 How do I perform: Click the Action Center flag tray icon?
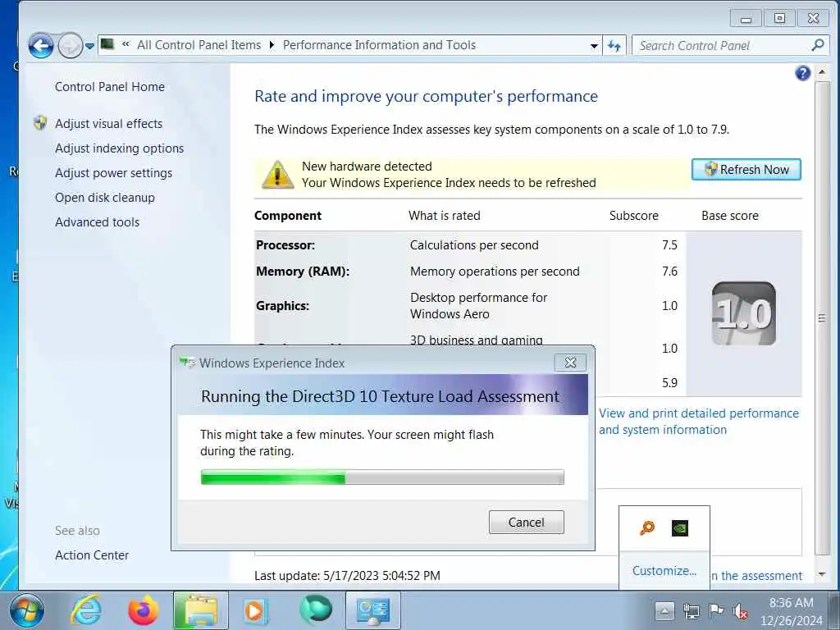pyautogui.click(x=715, y=610)
